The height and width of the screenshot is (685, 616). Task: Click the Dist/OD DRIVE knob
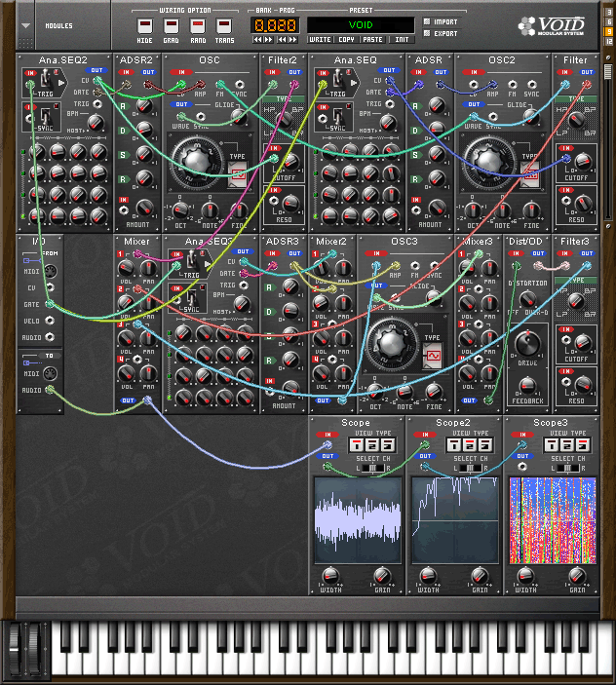coord(527,343)
